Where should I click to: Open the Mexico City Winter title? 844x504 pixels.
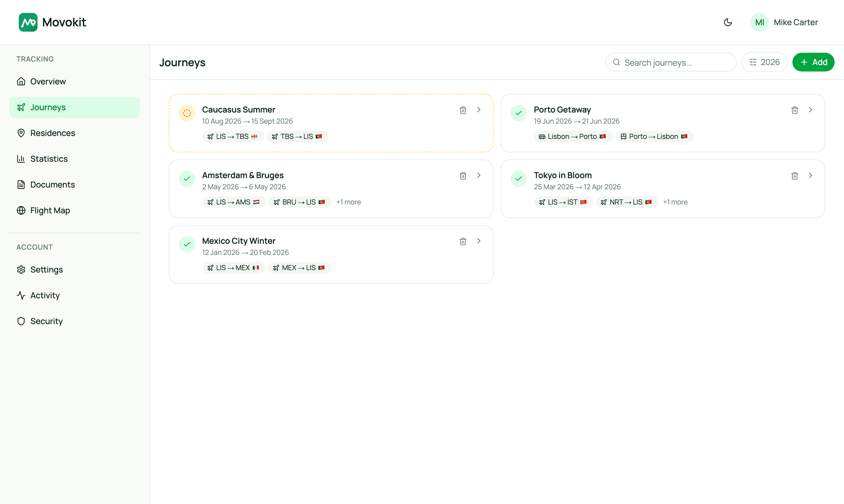tap(239, 241)
